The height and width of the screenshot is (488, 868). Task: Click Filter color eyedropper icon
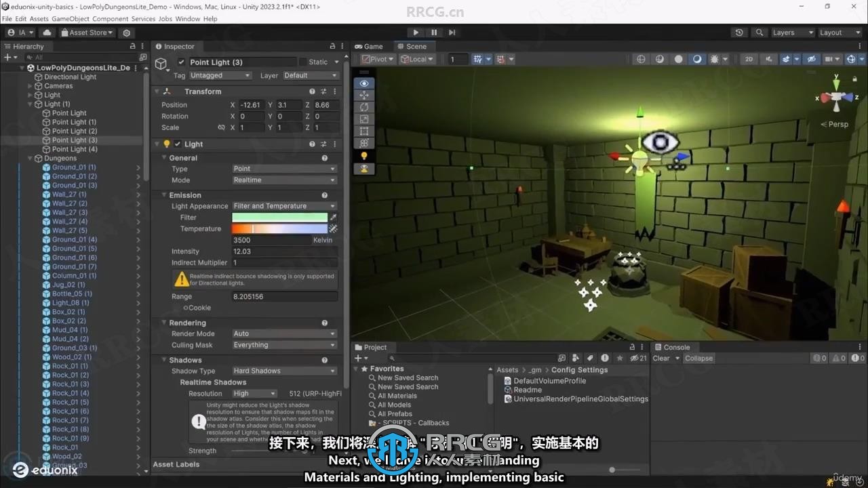click(333, 218)
